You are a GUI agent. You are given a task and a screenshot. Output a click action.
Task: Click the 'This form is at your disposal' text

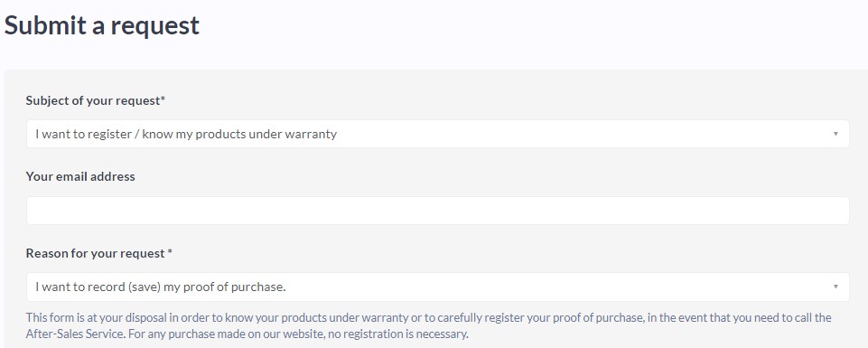click(x=85, y=318)
